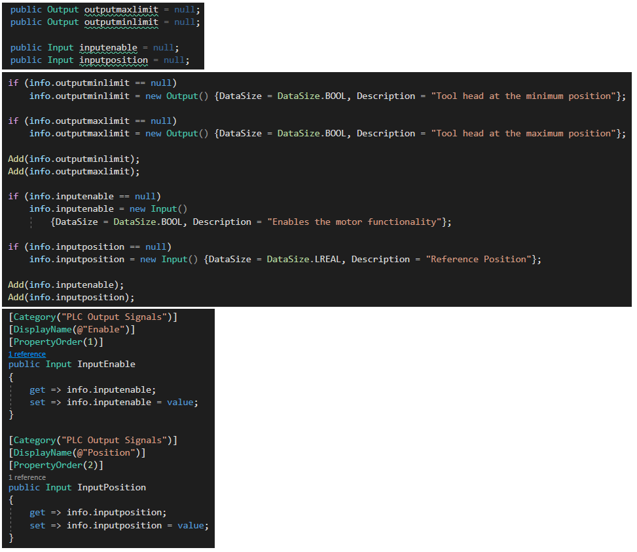This screenshot has height=552, width=637.
Task: Click the 'set => info.inputenable = value;' line
Action: coord(113,403)
